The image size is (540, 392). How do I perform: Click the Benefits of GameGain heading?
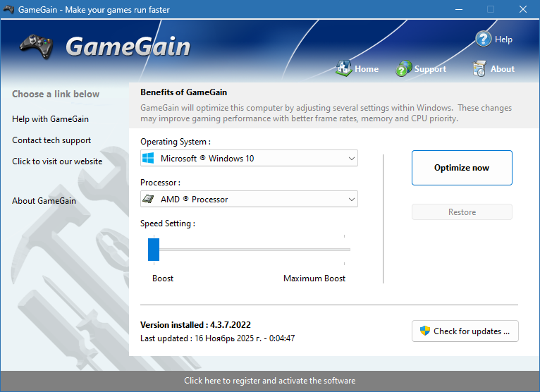click(x=183, y=92)
